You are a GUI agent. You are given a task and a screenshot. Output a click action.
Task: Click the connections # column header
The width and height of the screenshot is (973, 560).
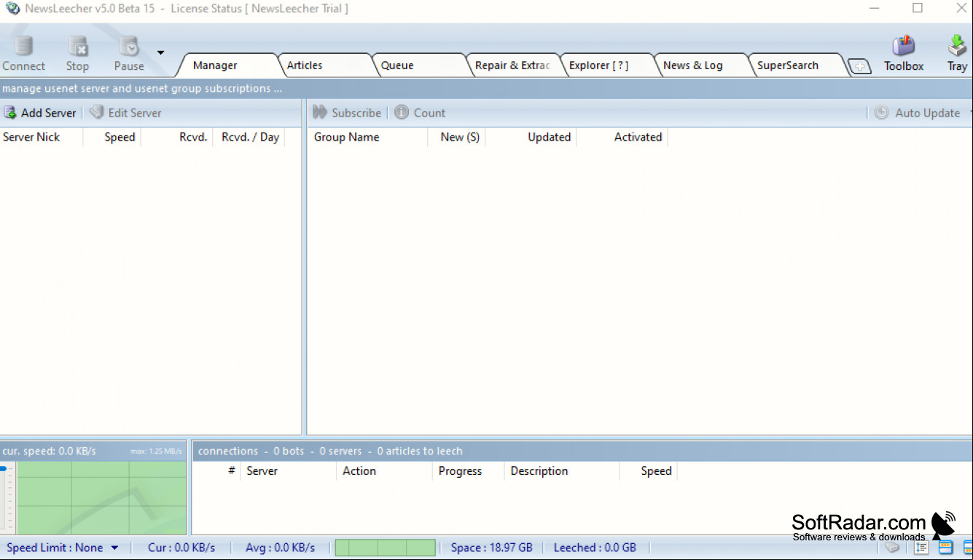(x=217, y=471)
